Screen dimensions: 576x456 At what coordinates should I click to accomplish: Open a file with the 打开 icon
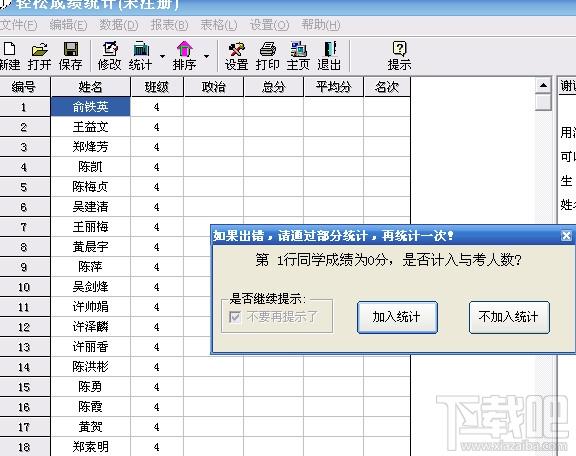pos(39,56)
